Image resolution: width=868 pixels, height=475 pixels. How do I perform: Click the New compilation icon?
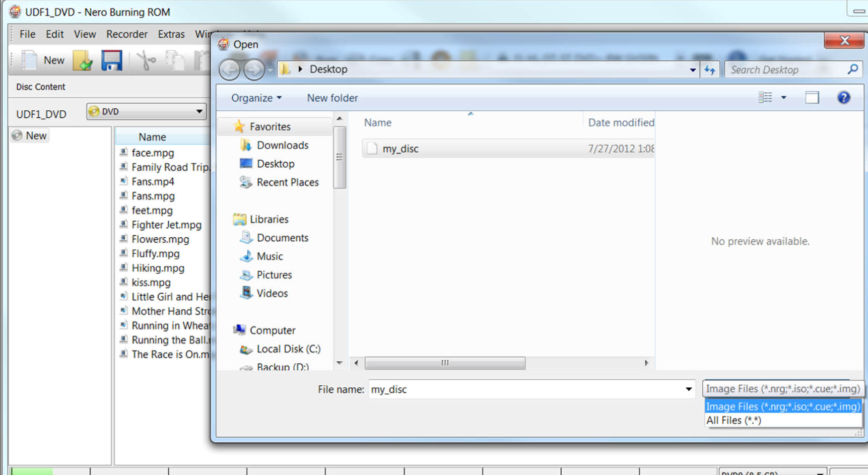pyautogui.click(x=30, y=60)
